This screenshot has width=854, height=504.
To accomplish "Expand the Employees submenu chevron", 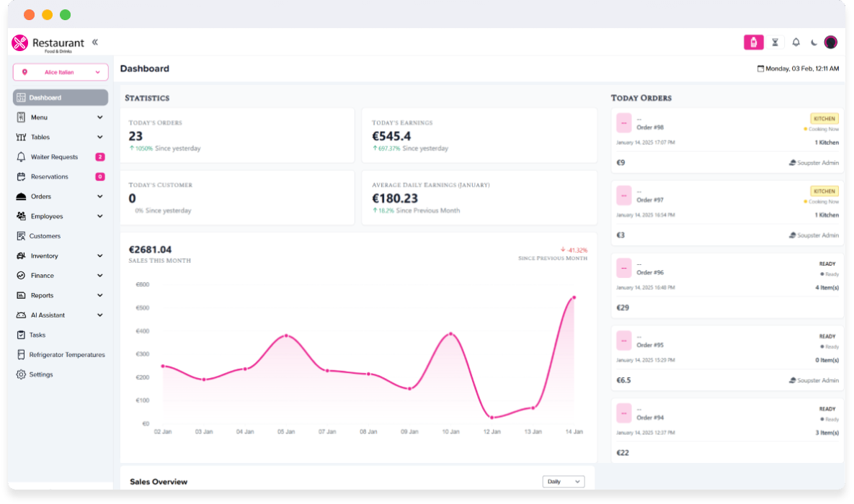I will [99, 216].
